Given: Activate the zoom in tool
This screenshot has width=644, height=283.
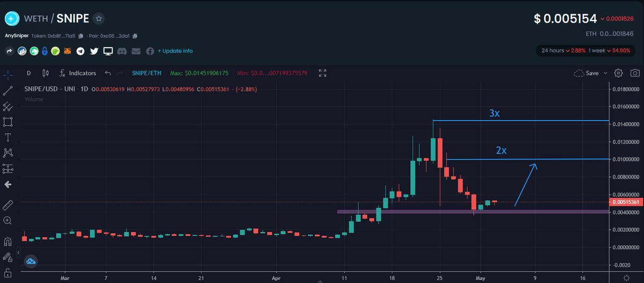Looking at the screenshot, I should 8,220.
